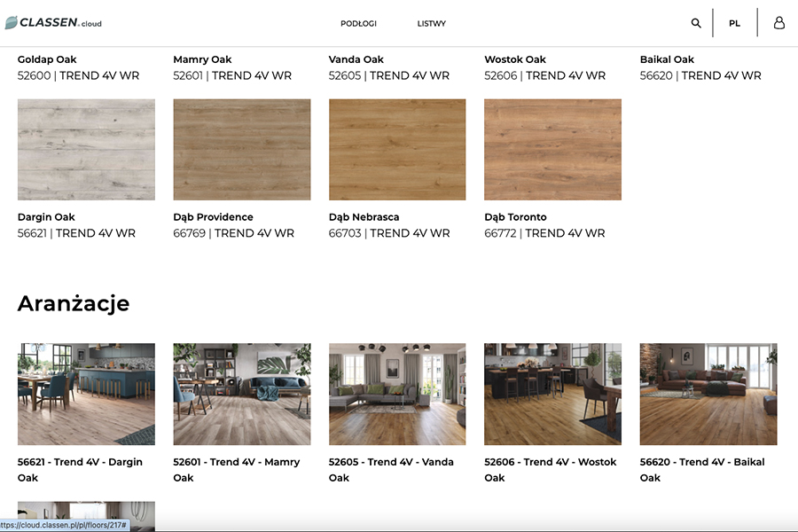Select the Dargin Oak floor swatch
This screenshot has height=532, width=798.
click(x=86, y=149)
